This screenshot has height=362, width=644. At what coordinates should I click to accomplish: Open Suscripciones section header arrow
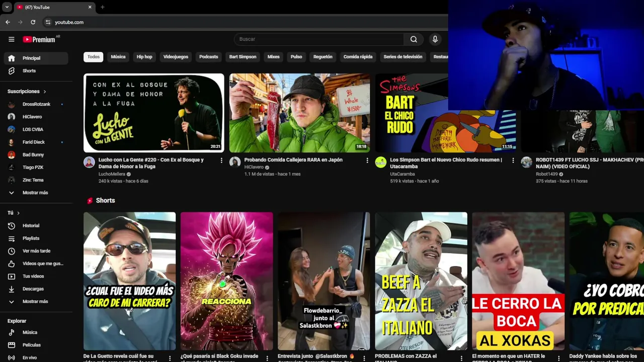pyautogui.click(x=44, y=92)
